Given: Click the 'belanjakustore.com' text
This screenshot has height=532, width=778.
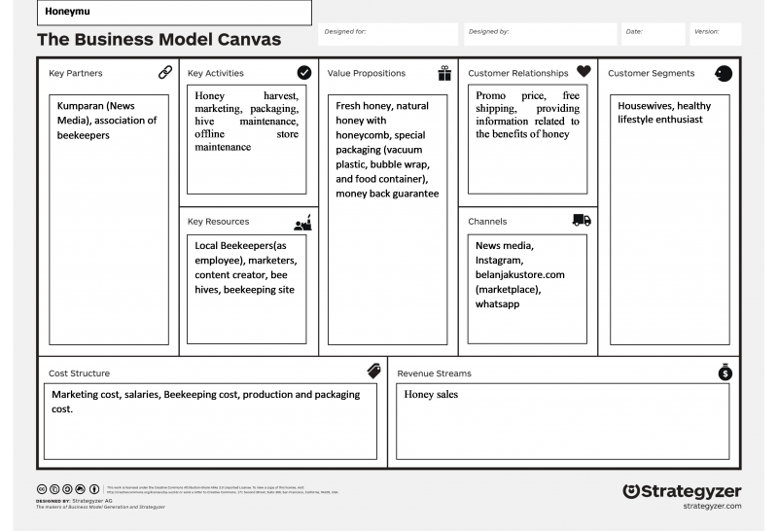Looking at the screenshot, I should tap(520, 275).
